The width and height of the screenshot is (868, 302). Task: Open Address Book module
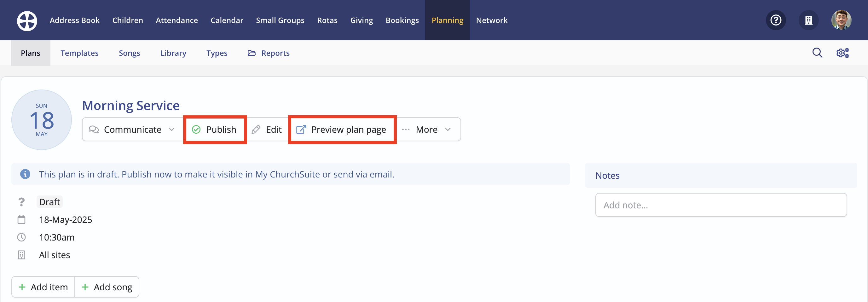75,20
